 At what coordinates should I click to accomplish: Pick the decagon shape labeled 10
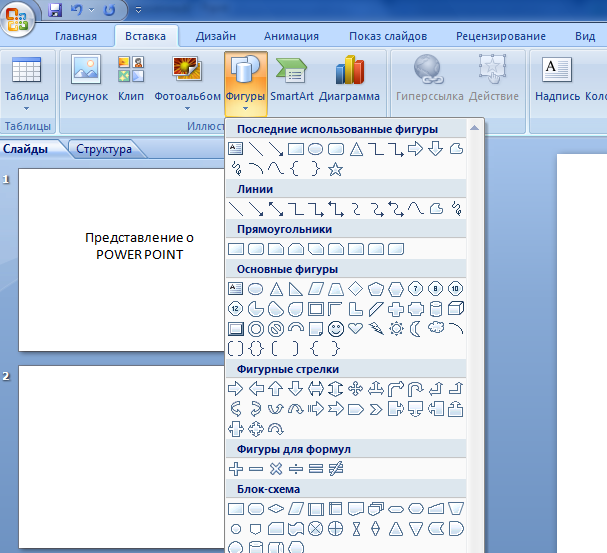point(455,289)
